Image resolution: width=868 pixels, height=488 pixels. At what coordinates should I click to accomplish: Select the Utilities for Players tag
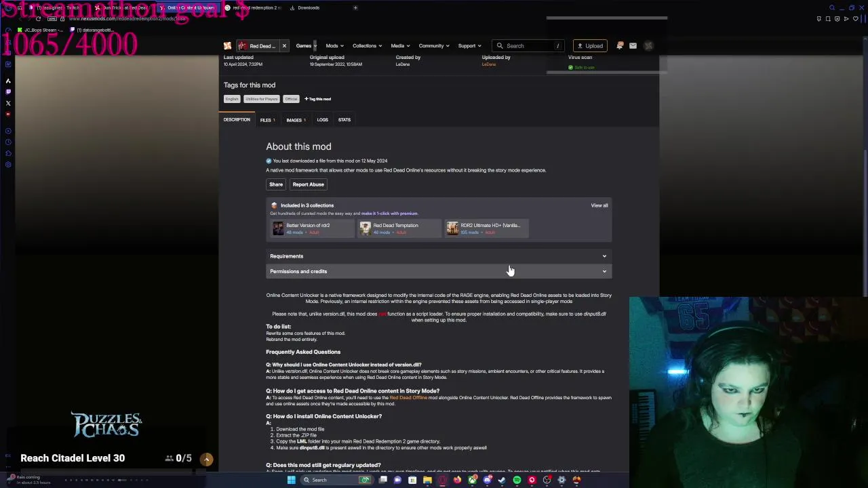262,99
